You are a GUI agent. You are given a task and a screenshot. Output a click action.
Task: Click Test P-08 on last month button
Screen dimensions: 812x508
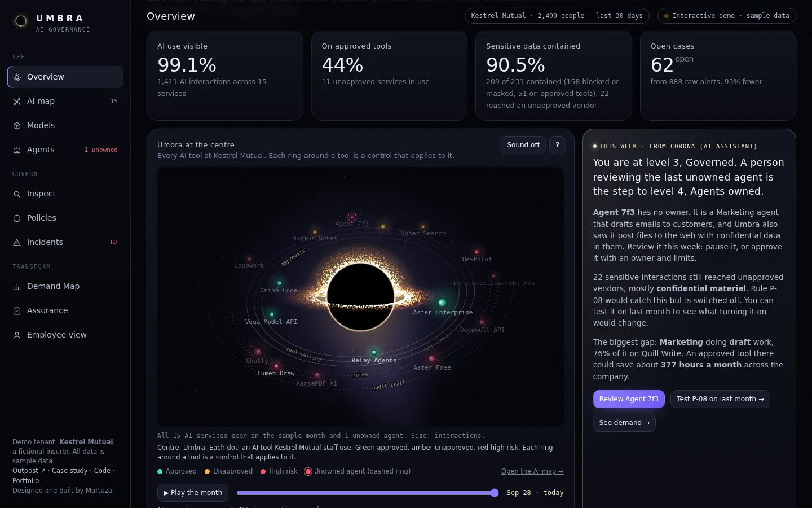point(720,399)
